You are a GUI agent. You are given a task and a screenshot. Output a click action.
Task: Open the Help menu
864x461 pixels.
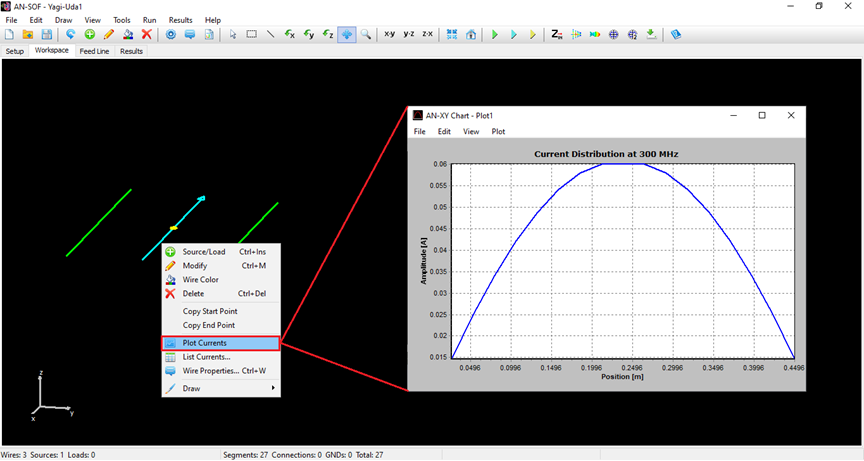point(213,20)
